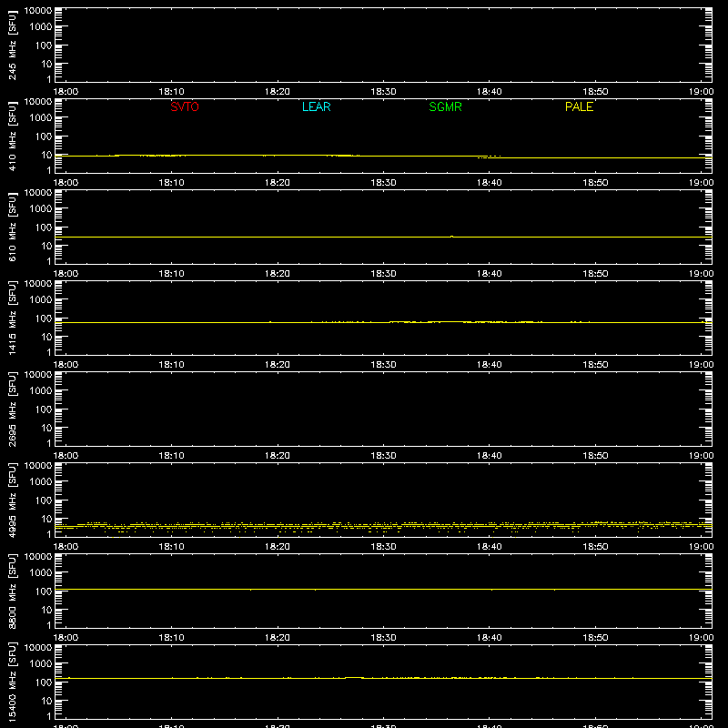The image size is (728, 728).
Task: Select the 15400 MHz [SFU] axis label
Action: [12, 682]
